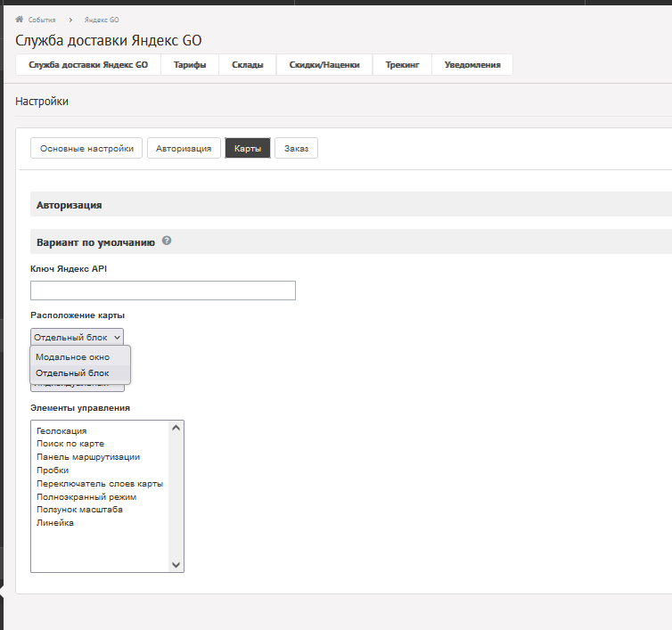Image resolution: width=672 pixels, height=630 pixels.
Task: Choose the Модальное окно option
Action: point(72,356)
